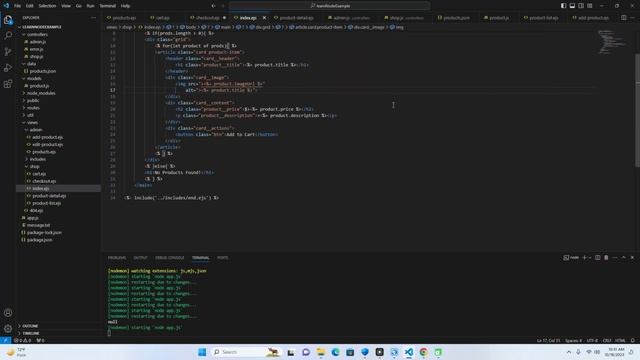Viewport: 640px width, 360px height.
Task: Click the editor vertical scrollbar
Action: pyautogui.click(x=638, y=110)
